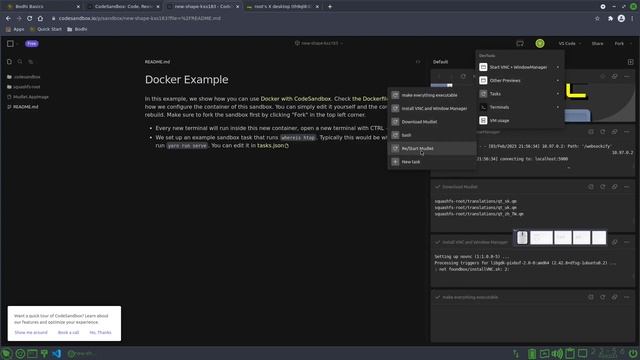Follow the 'Docker with CodeSandbox' link
Viewport: 640px width, 360px height.
pos(296,99)
